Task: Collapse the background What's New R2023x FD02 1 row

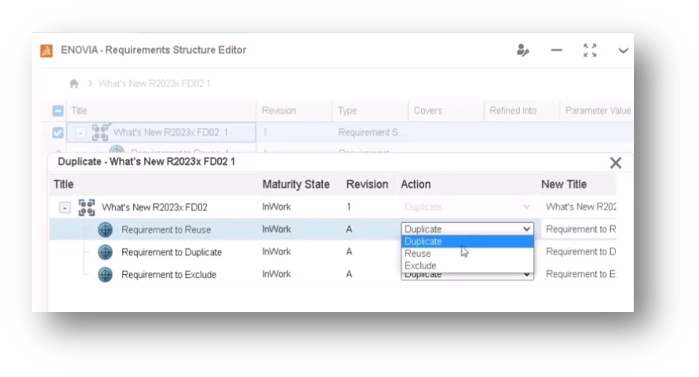Action: [x=80, y=133]
